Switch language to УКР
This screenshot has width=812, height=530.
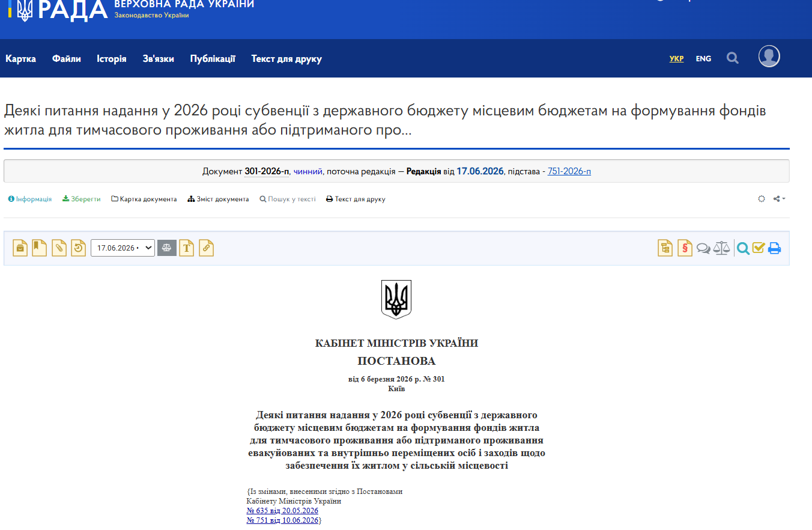677,59
